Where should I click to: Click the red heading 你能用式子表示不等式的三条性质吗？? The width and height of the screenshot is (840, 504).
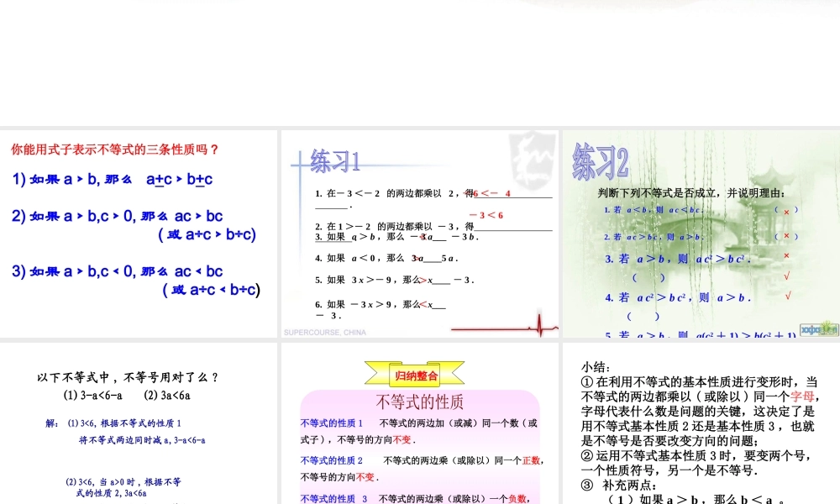tap(114, 150)
